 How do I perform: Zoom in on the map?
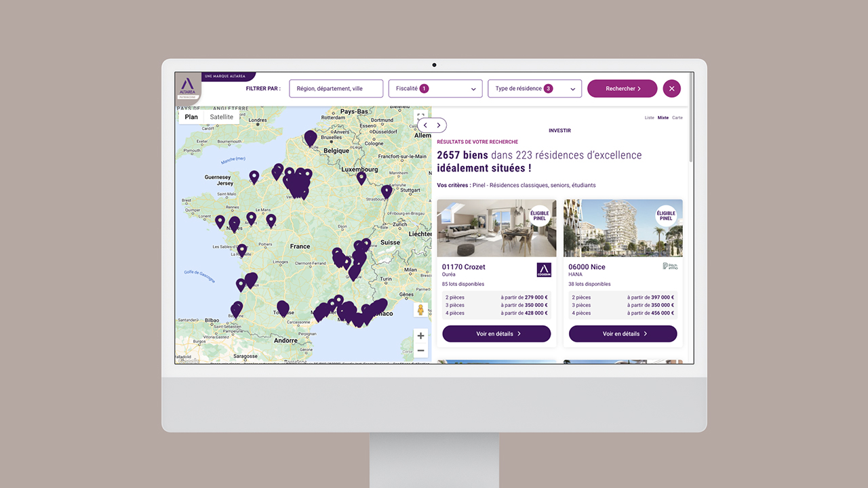[420, 336]
